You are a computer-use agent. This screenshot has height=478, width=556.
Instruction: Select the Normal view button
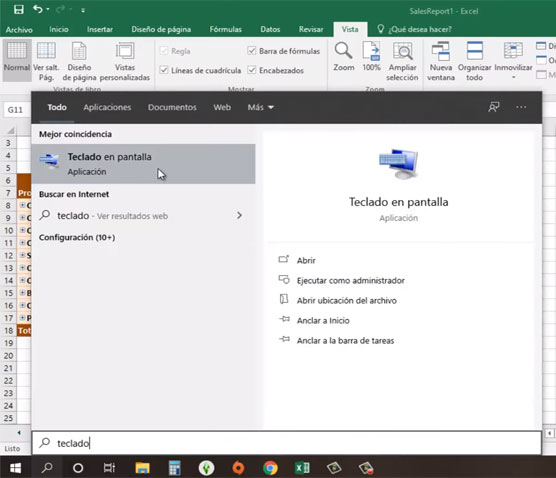point(17,60)
